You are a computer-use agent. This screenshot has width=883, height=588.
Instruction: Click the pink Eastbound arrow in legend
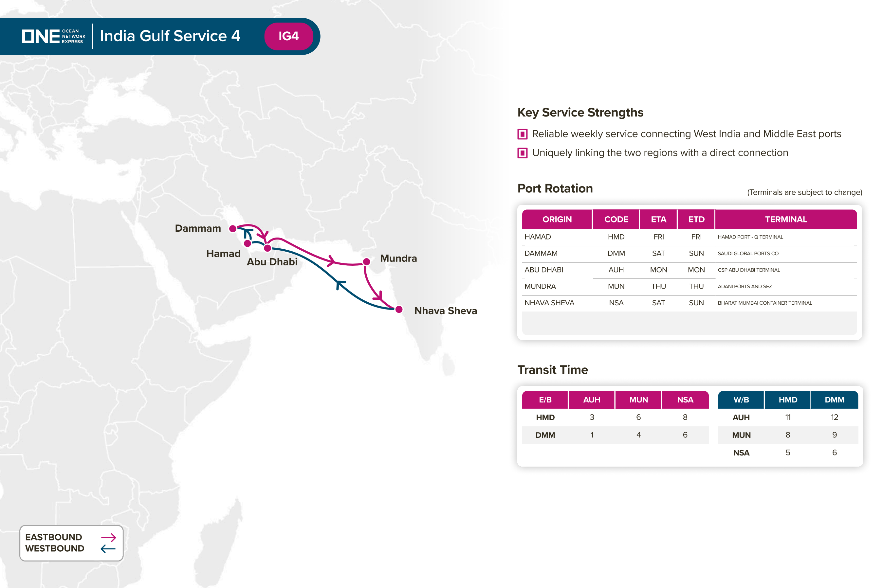click(108, 537)
